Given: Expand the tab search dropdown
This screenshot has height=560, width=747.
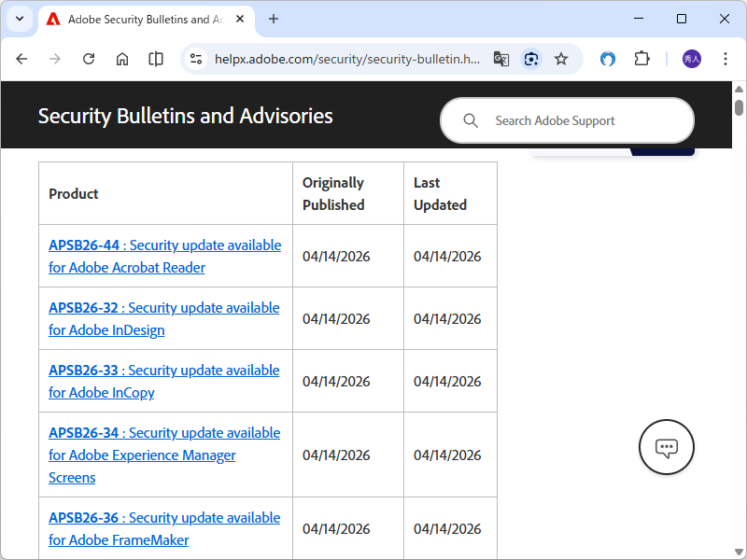Looking at the screenshot, I should [x=19, y=19].
